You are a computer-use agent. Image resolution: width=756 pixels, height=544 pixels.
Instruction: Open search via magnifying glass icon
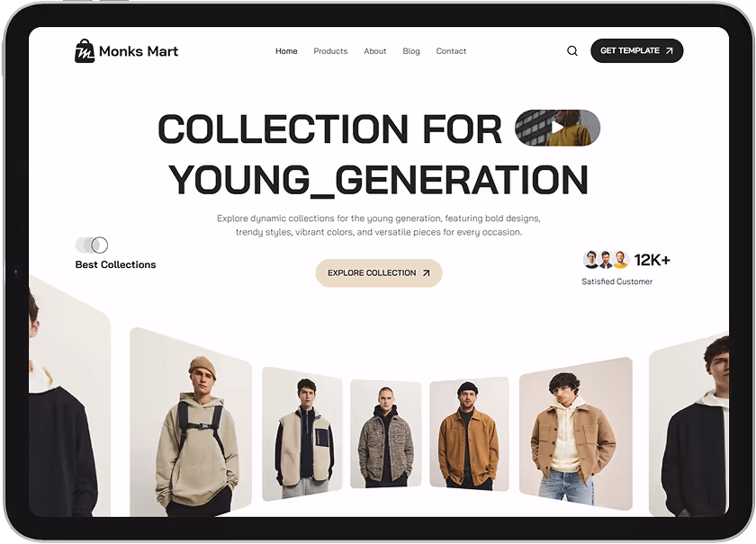coord(572,50)
